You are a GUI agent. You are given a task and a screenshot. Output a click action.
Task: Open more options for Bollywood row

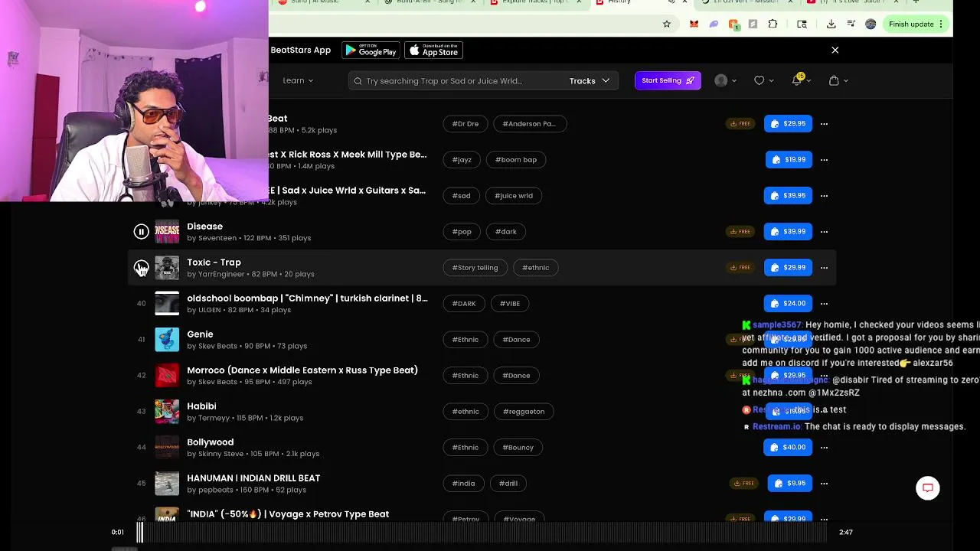click(x=824, y=447)
